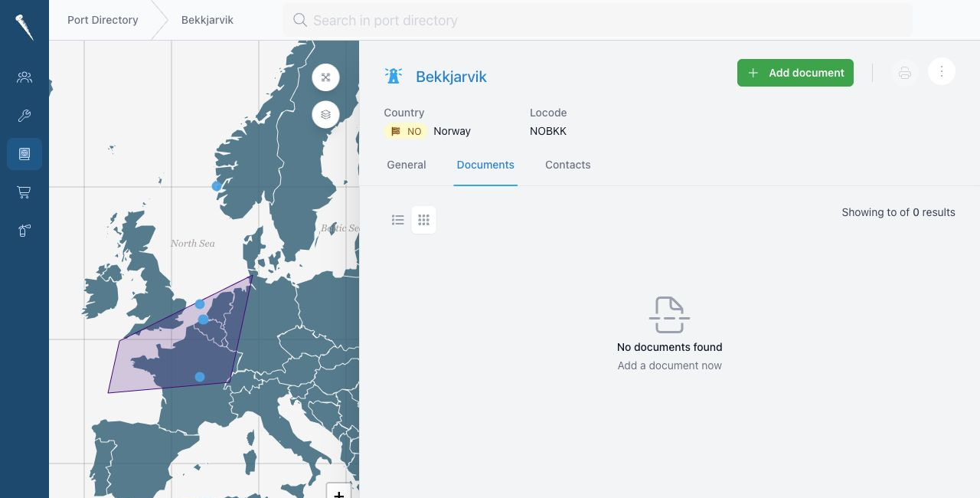
Task: Click the feather app logo
Action: [24, 27]
